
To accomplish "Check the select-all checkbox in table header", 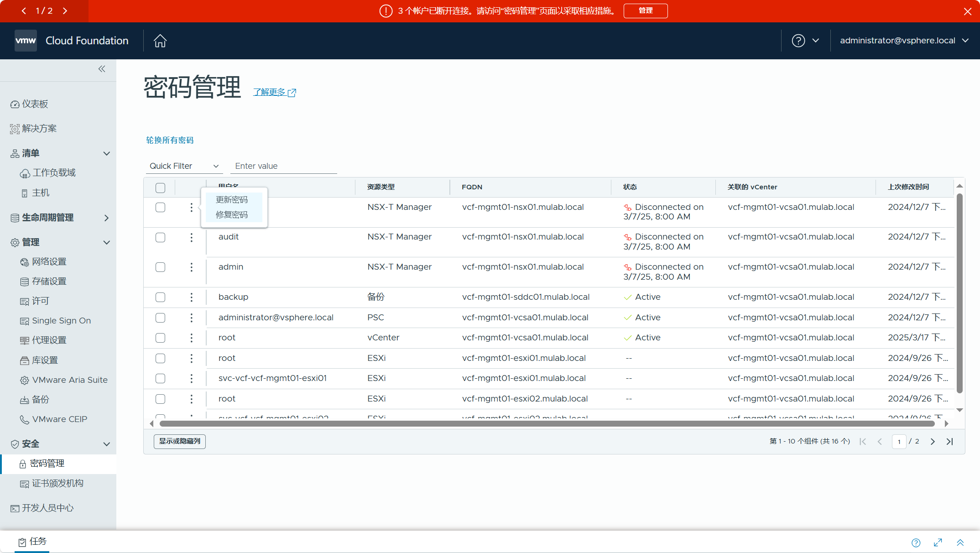I will (x=160, y=188).
